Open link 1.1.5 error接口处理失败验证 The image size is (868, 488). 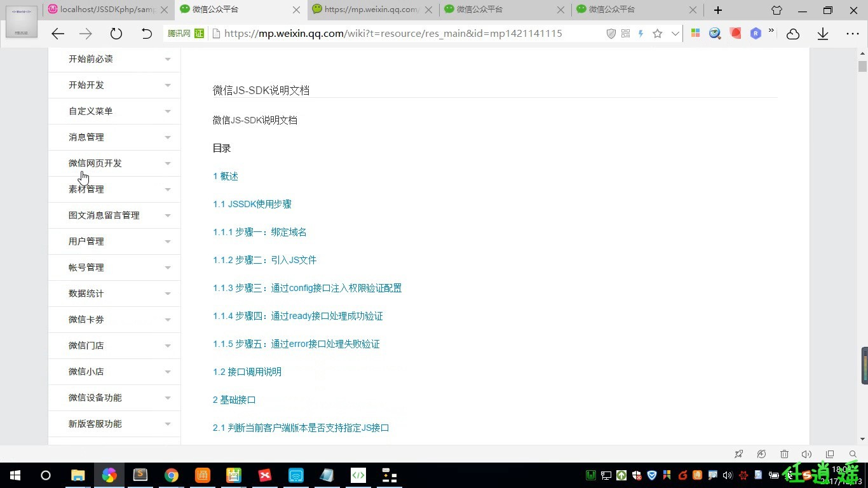[296, 344]
